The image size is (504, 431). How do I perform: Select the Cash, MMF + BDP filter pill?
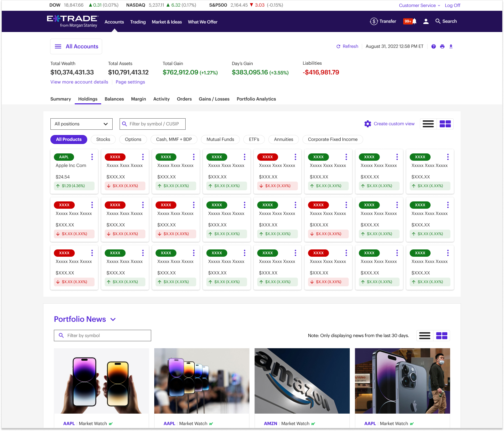pos(174,139)
